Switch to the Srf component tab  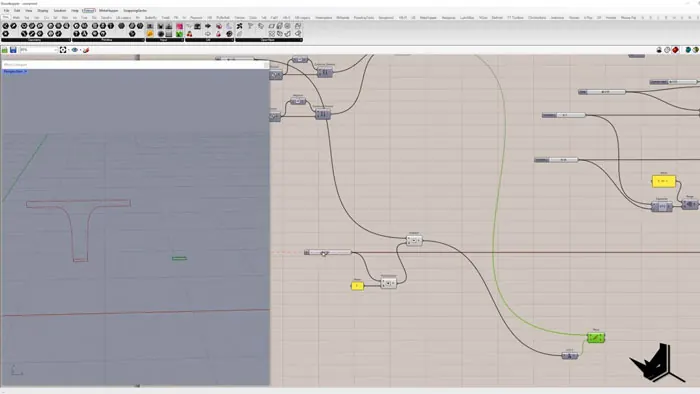[55, 18]
